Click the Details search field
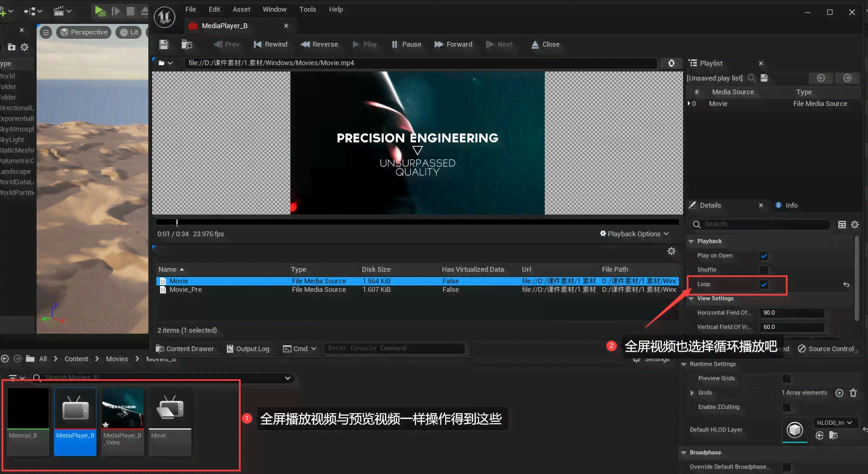This screenshot has width=868, height=474. pyautogui.click(x=760, y=225)
